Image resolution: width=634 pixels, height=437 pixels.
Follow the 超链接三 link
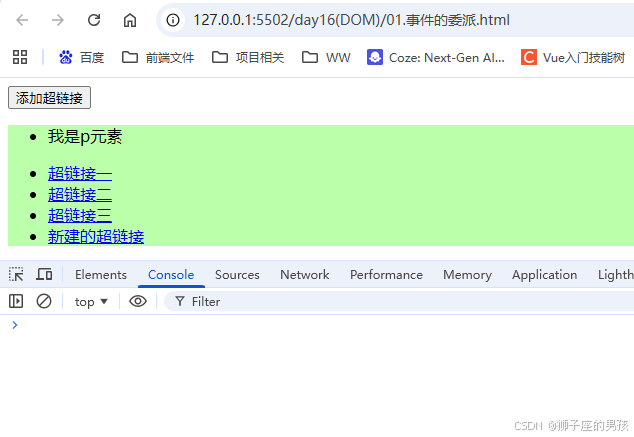click(x=80, y=215)
